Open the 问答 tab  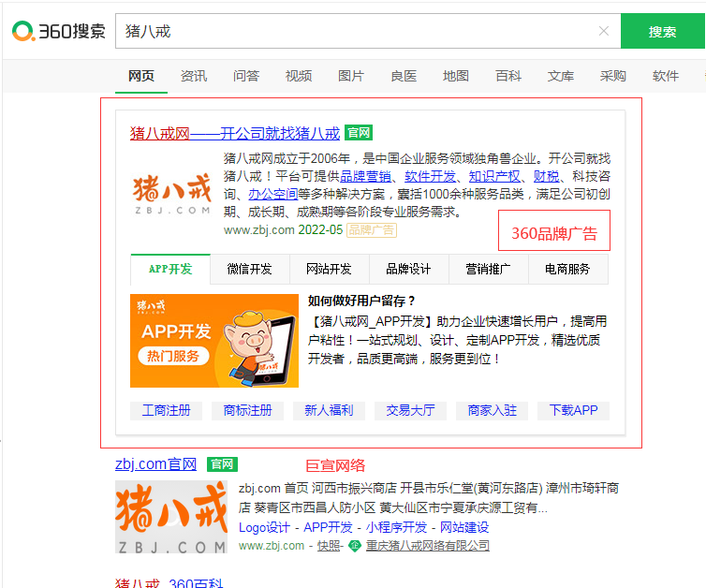point(246,76)
